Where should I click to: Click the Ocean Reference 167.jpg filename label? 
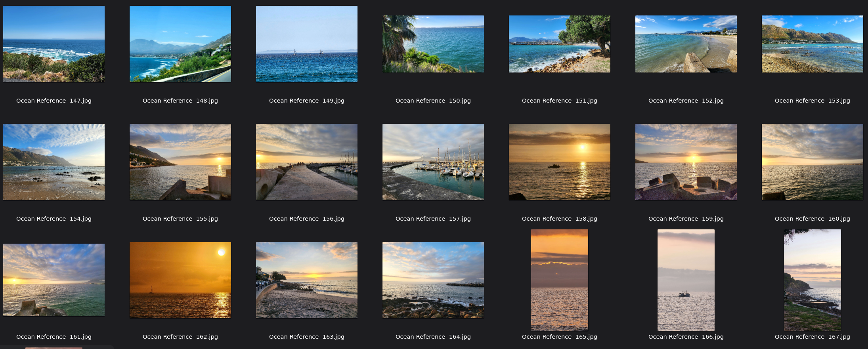pyautogui.click(x=813, y=337)
